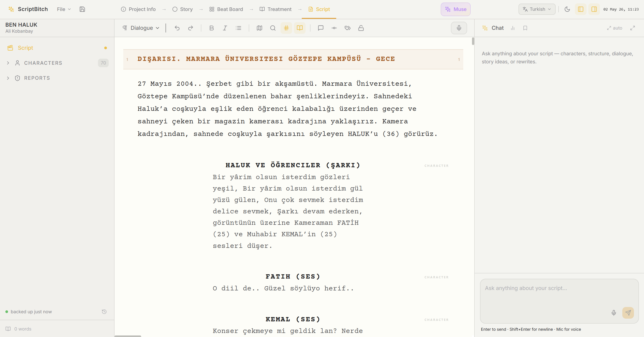Image resolution: width=644 pixels, height=337 pixels.
Task: Open the File menu
Action: (64, 9)
